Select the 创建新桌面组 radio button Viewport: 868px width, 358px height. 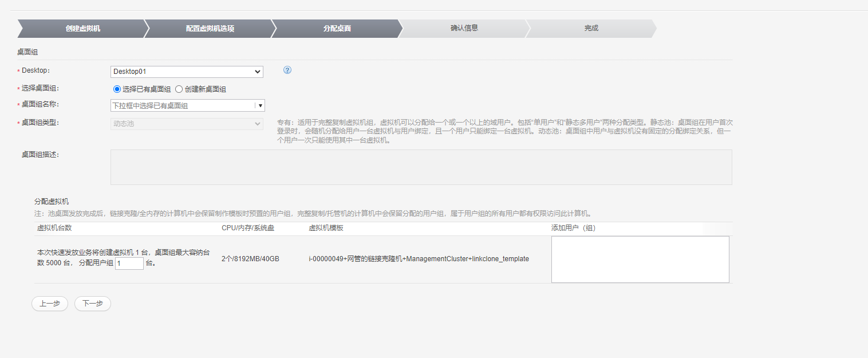coord(179,89)
